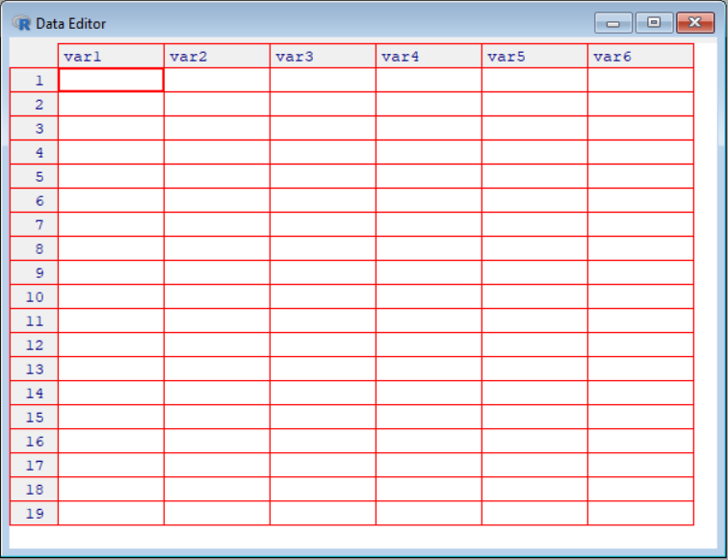Select the highlighted cell in var1 row 1
The height and width of the screenshot is (560, 728).
click(111, 81)
